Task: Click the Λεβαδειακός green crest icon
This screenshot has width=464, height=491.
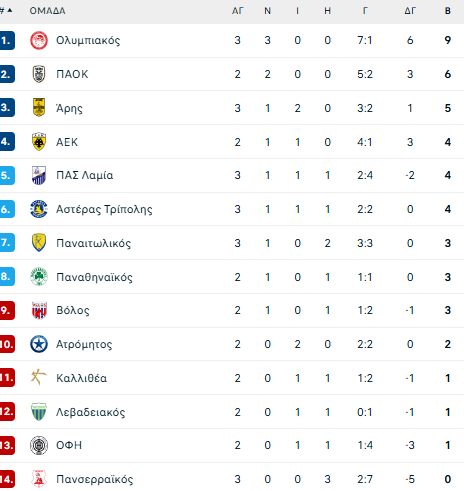Action: tap(39, 412)
